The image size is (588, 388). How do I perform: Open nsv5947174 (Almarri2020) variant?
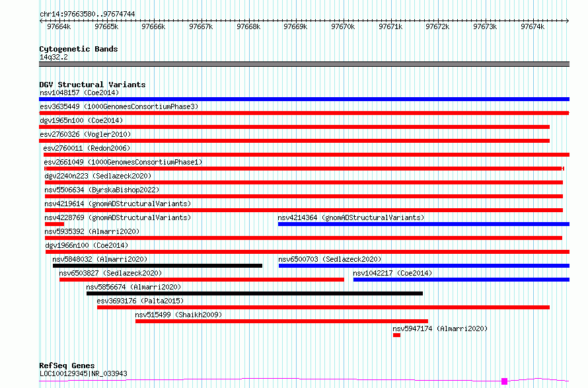440,329
